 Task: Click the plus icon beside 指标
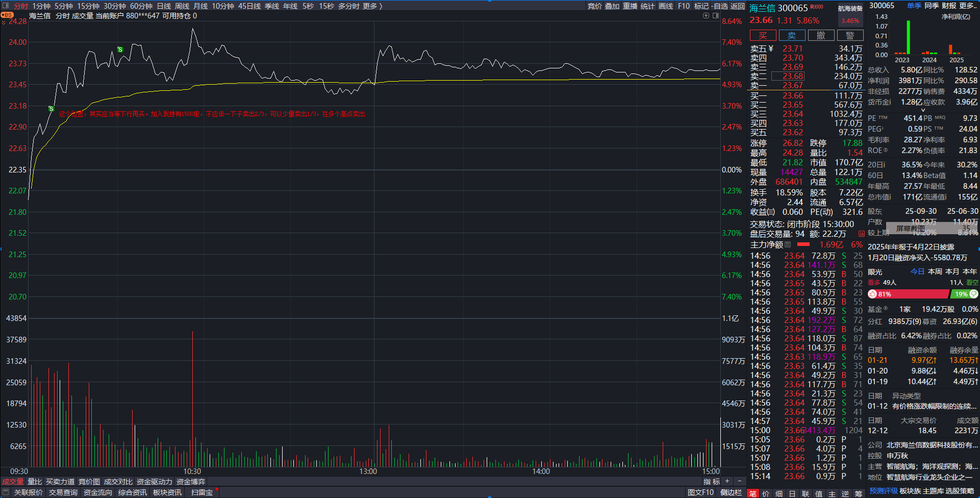click(727, 481)
